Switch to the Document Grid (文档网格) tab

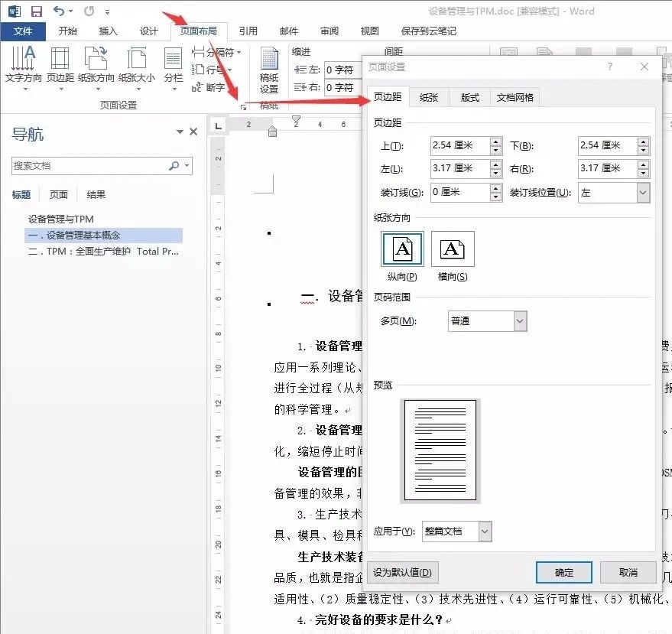515,98
